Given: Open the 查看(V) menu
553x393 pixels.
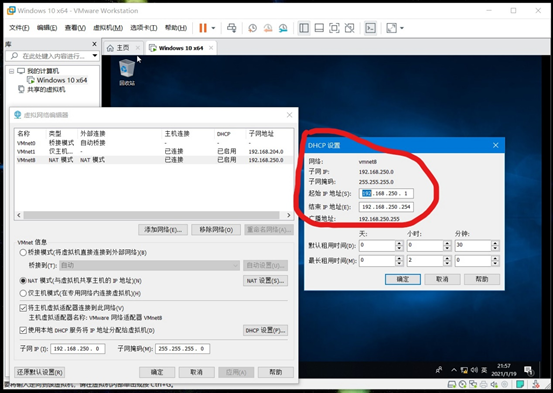Looking at the screenshot, I should [x=75, y=28].
